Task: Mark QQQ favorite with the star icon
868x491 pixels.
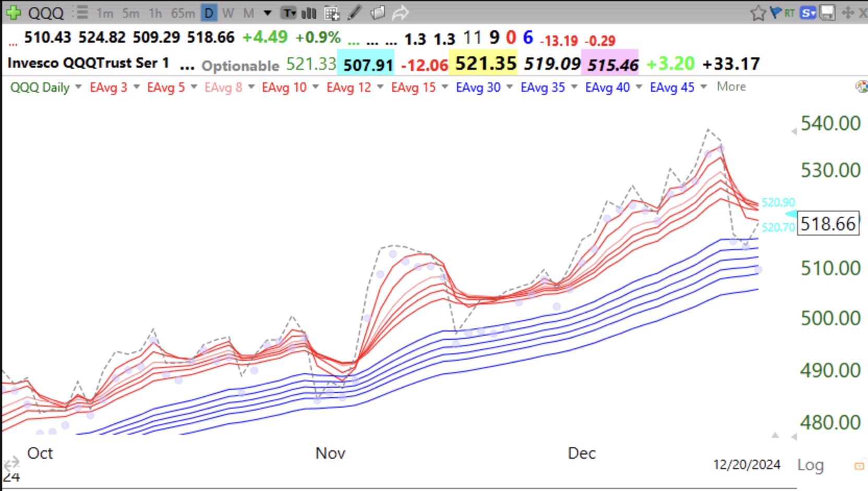Action: pyautogui.click(x=758, y=13)
